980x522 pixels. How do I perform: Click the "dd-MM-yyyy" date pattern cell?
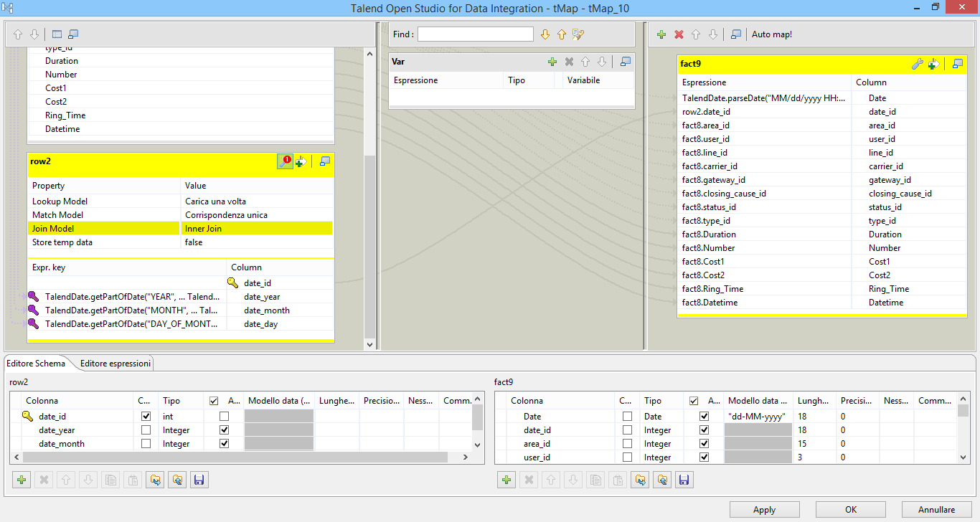(x=758, y=416)
